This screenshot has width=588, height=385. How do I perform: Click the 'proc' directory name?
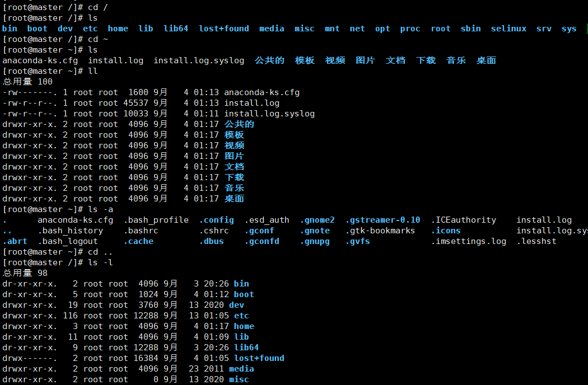[x=410, y=29]
